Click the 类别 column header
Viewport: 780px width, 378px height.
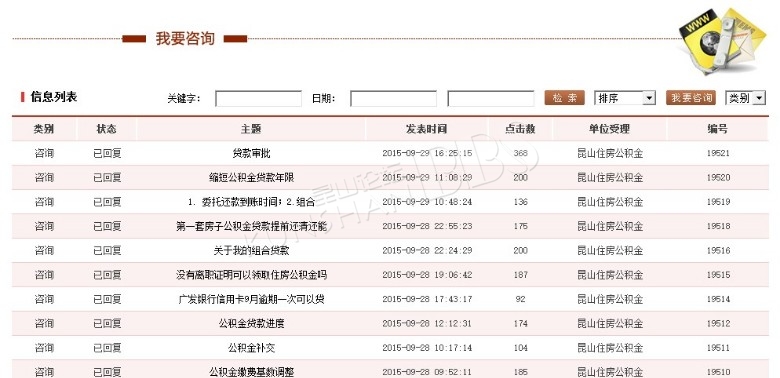44,129
